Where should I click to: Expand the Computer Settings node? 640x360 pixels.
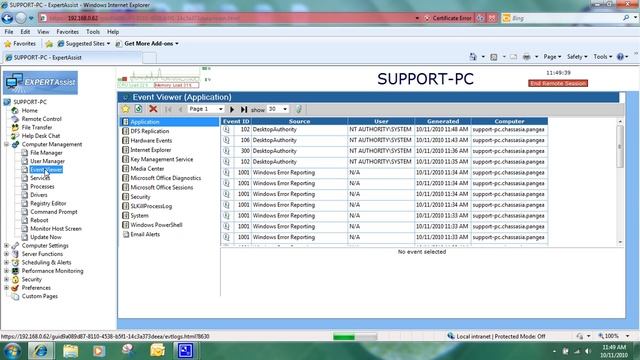(7, 245)
